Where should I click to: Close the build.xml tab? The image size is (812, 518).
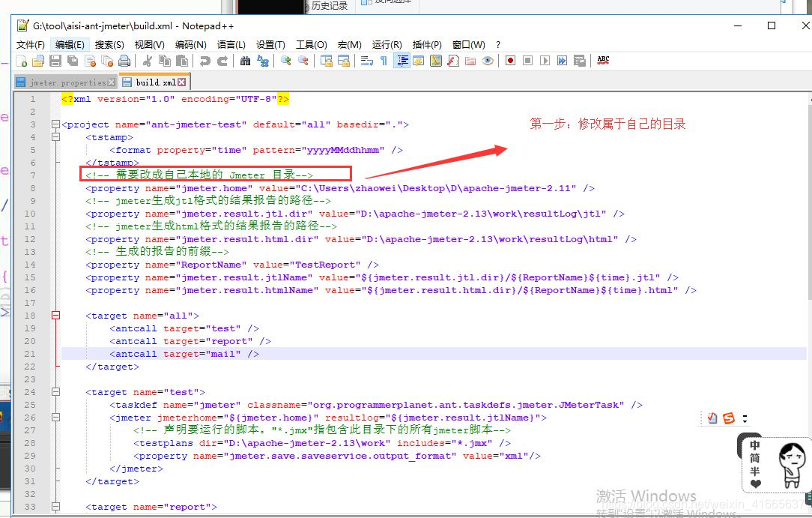181,82
